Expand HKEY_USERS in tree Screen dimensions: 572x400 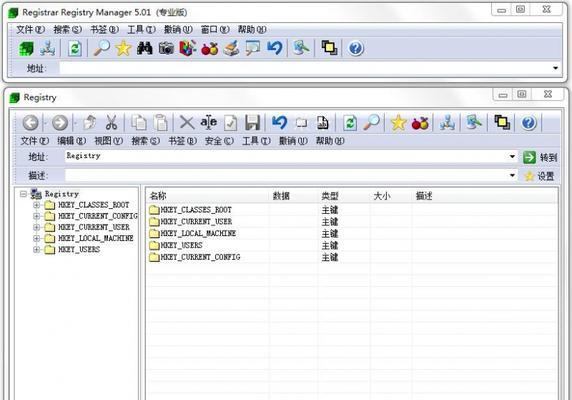coord(36,249)
